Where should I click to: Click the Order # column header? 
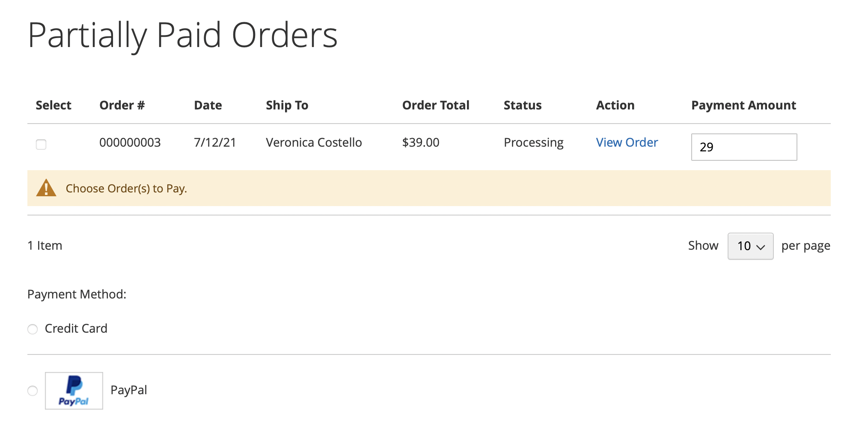(122, 105)
